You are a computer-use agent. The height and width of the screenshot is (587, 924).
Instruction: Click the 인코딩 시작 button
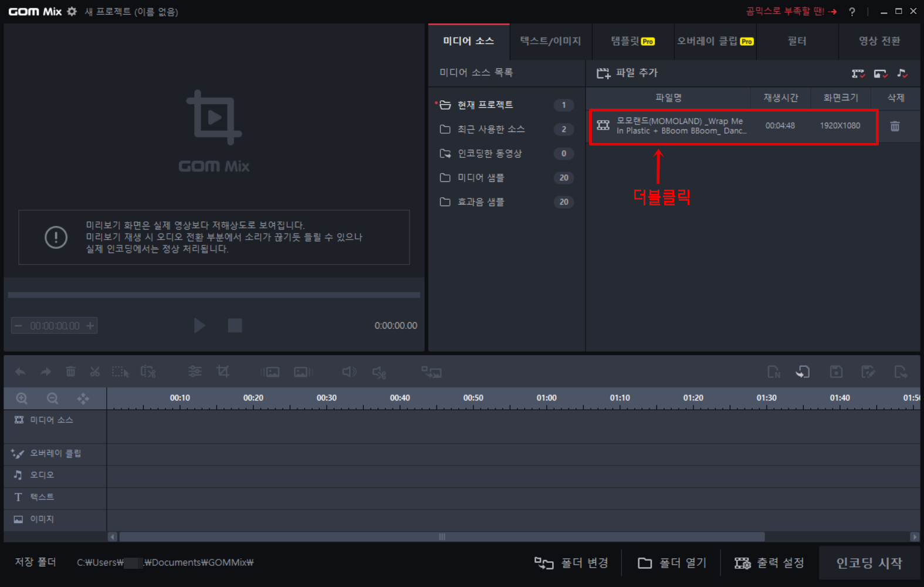[x=869, y=563]
